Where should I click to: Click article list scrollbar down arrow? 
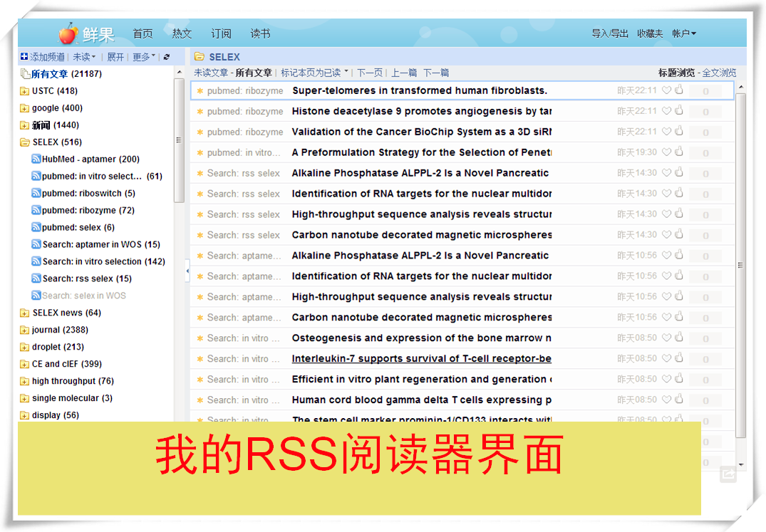[x=741, y=464]
